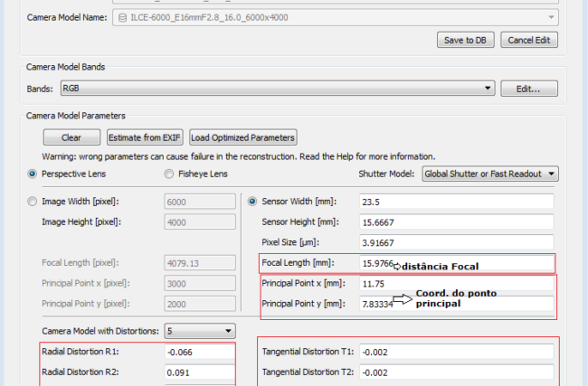Select the Image Width pixel radio button
The image size is (588, 386).
pos(33,202)
